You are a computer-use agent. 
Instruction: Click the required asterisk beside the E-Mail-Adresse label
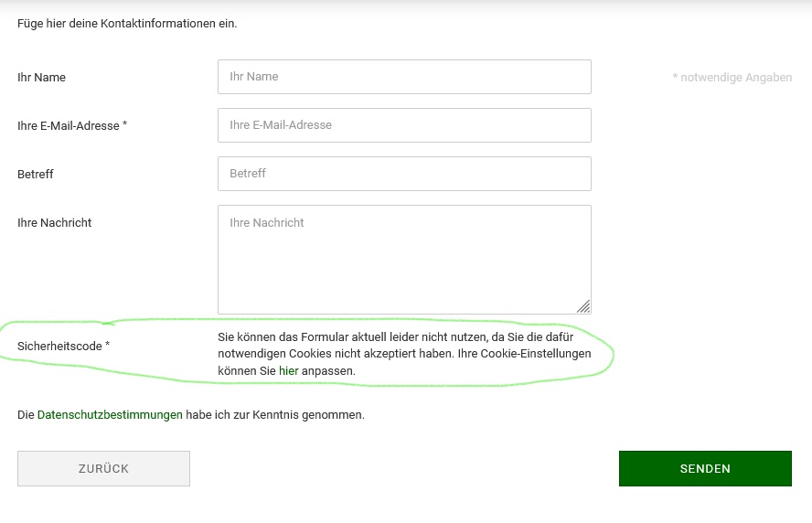click(x=124, y=125)
